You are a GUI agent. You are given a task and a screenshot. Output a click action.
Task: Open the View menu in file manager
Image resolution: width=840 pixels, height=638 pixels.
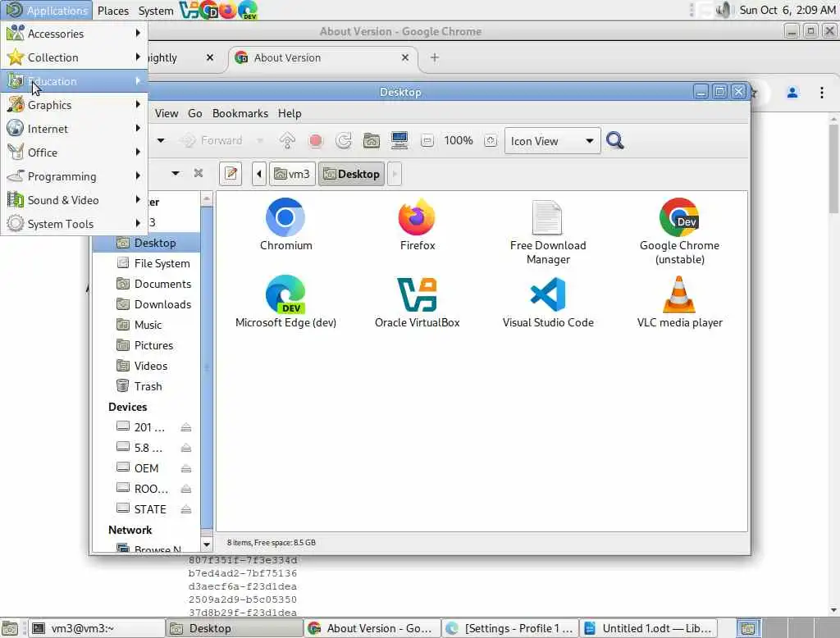click(x=167, y=113)
